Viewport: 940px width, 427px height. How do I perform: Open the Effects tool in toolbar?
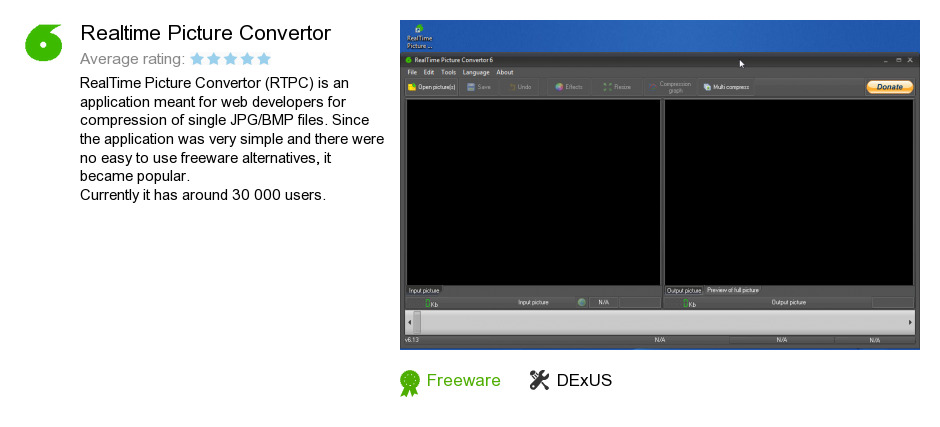[x=569, y=87]
